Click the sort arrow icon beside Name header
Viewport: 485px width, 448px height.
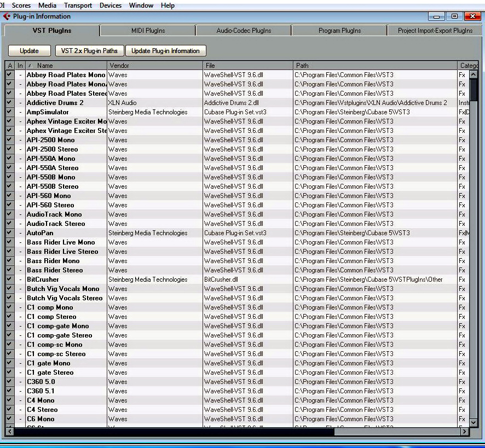point(30,66)
